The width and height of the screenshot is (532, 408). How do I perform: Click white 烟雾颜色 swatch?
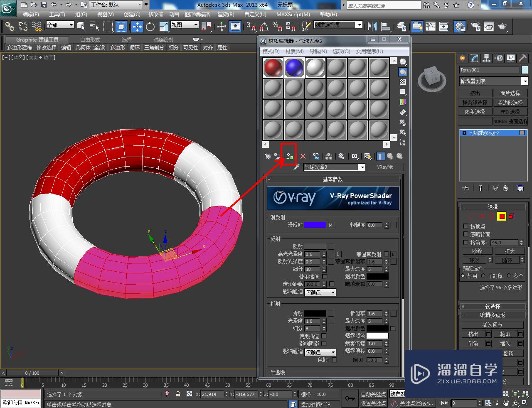click(377, 336)
